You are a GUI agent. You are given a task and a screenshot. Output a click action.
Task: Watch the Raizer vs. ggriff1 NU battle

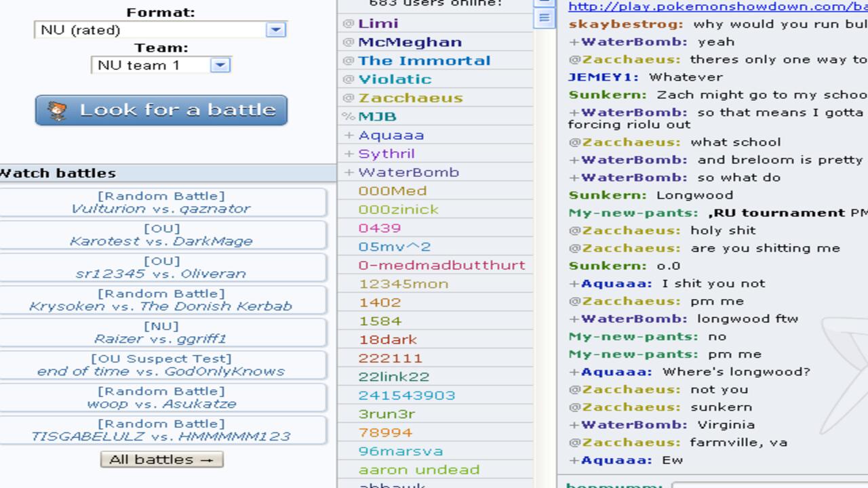click(x=161, y=333)
